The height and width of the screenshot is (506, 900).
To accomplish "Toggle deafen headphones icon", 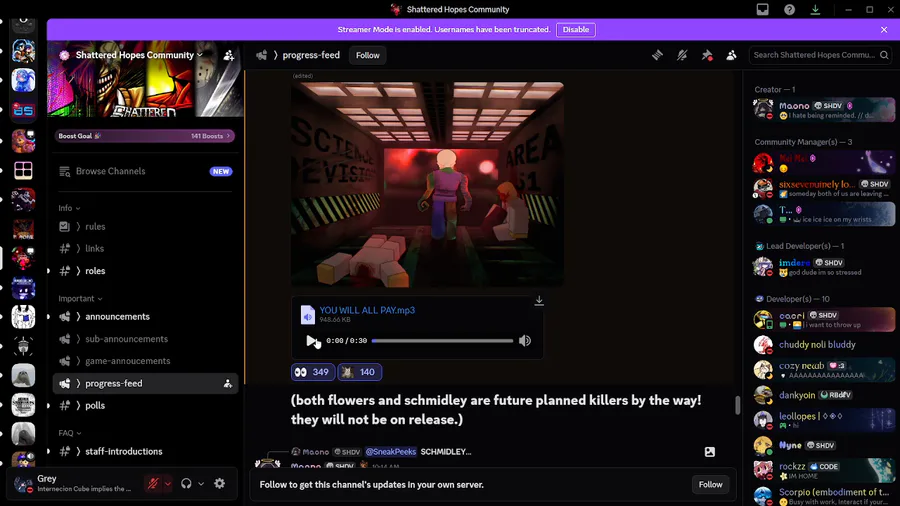I will pyautogui.click(x=186, y=484).
